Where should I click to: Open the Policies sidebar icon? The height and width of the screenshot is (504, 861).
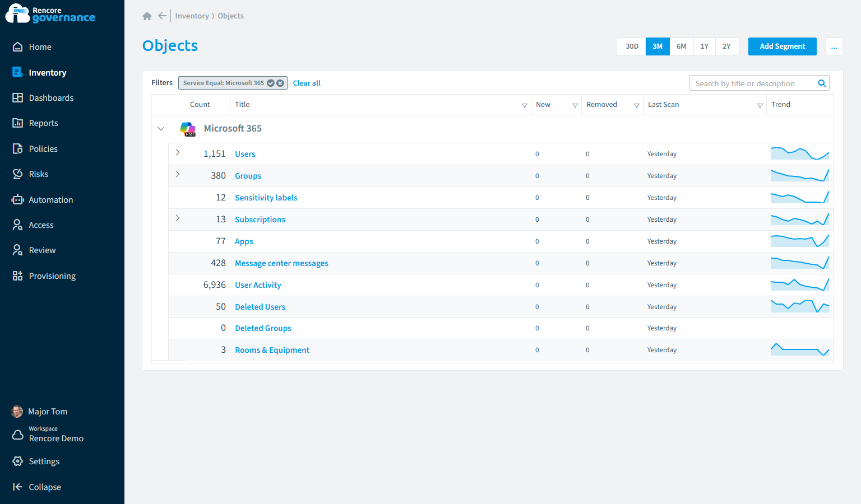pos(17,148)
